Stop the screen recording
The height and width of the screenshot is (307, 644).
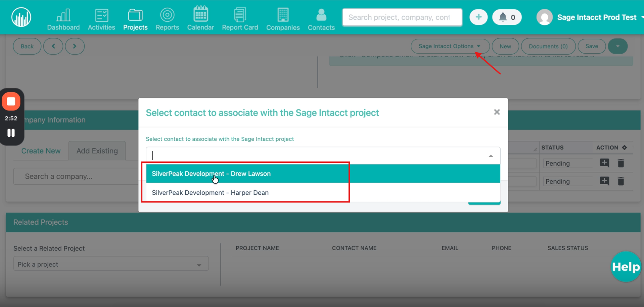click(x=11, y=101)
